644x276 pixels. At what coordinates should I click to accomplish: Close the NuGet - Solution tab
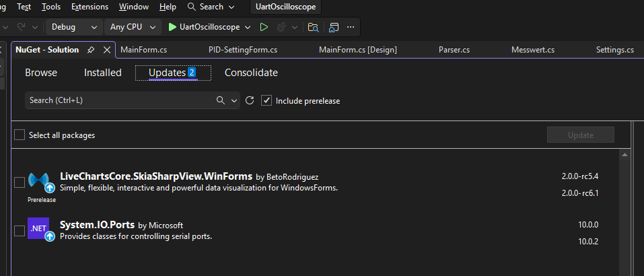point(107,50)
